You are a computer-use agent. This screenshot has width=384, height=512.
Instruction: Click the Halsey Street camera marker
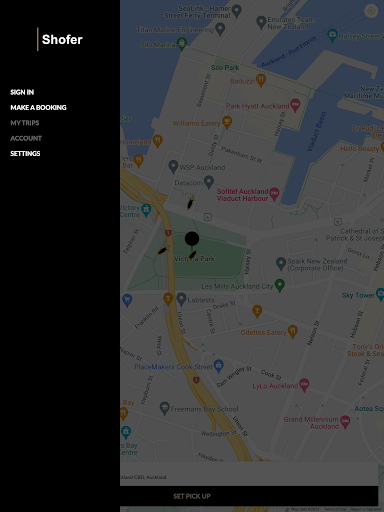point(332,35)
